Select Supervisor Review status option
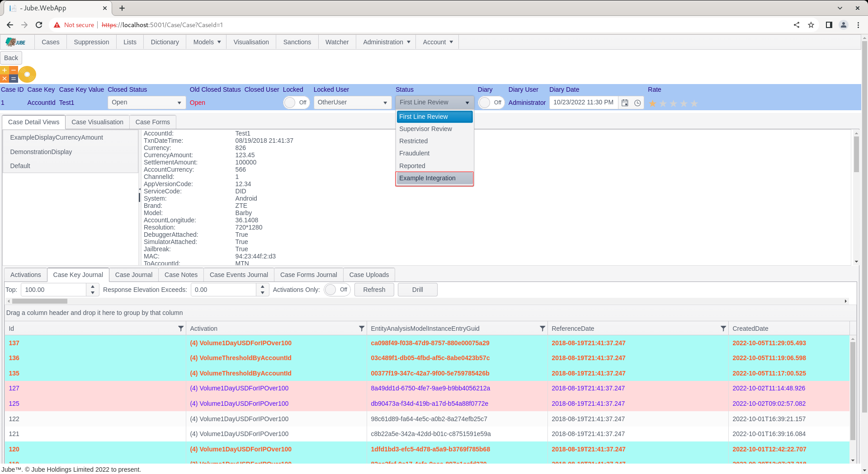This screenshot has width=868, height=474. [434, 129]
